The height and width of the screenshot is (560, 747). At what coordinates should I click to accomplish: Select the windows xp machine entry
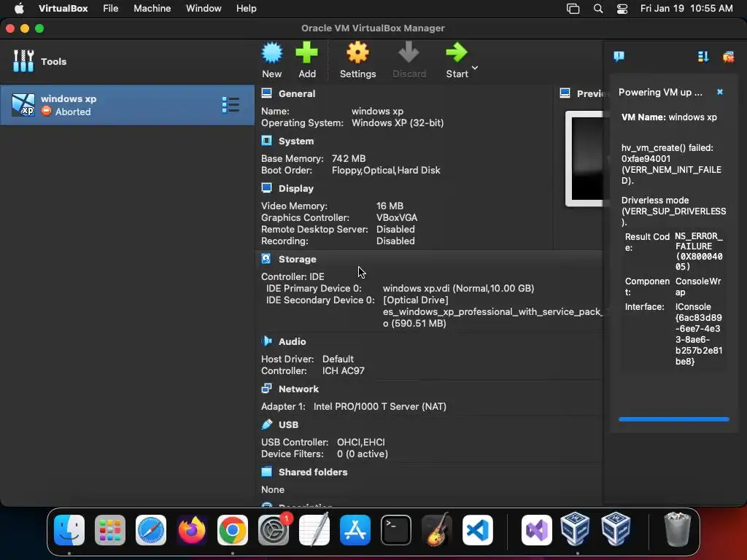(x=127, y=105)
